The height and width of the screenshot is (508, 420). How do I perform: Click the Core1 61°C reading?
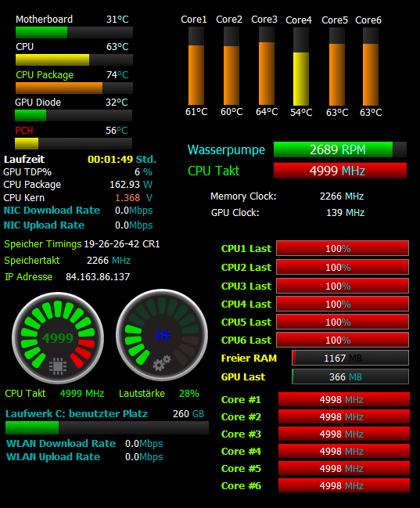click(x=196, y=112)
